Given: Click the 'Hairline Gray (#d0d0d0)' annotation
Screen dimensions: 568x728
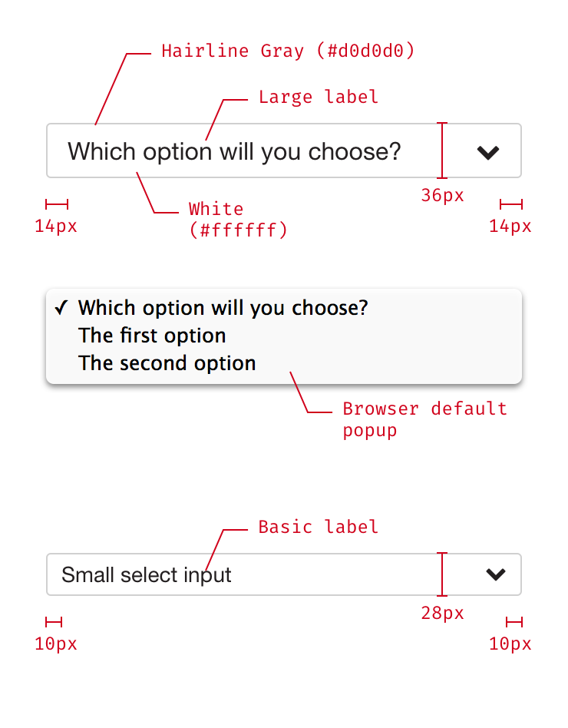Looking at the screenshot, I should [x=288, y=51].
